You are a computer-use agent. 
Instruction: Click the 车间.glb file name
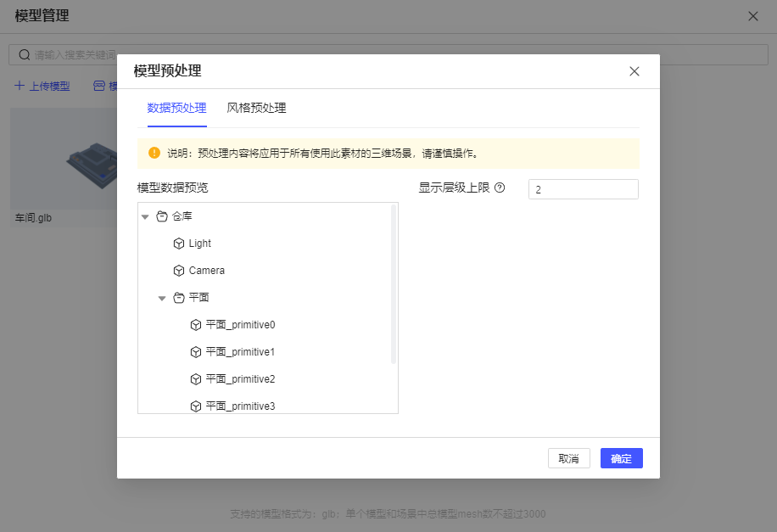[33, 218]
